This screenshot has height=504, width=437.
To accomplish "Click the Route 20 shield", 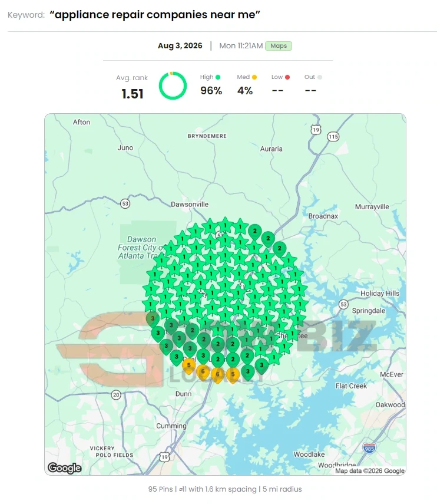I will [116, 395].
